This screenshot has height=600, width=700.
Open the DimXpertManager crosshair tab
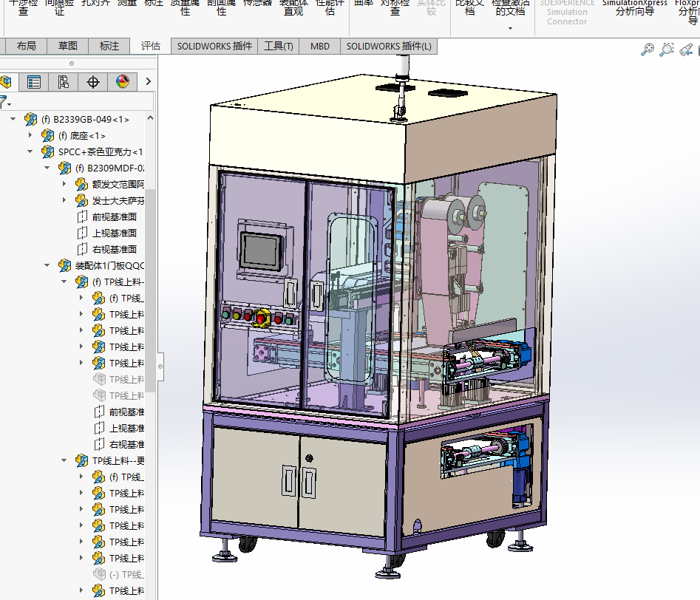[x=93, y=82]
